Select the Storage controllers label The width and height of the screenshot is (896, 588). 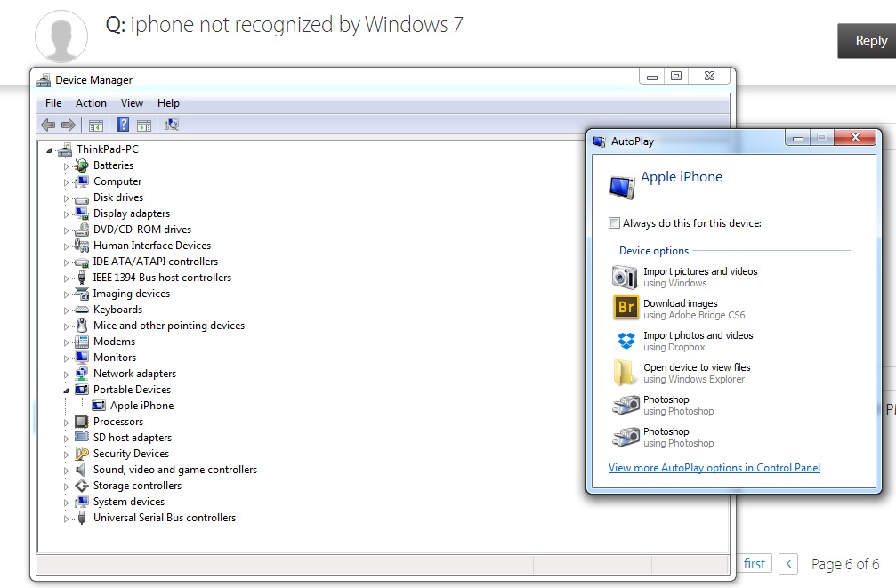click(x=137, y=485)
